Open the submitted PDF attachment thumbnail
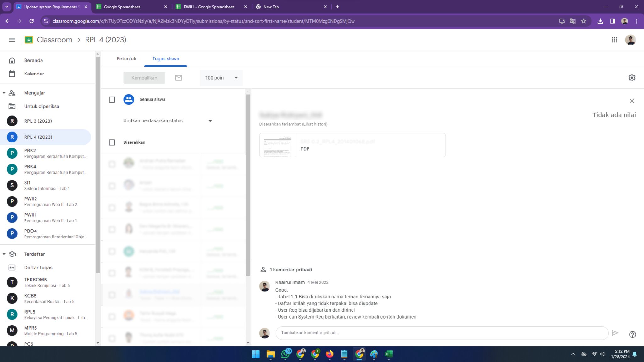Image resolution: width=644 pixels, height=362 pixels. (277, 145)
